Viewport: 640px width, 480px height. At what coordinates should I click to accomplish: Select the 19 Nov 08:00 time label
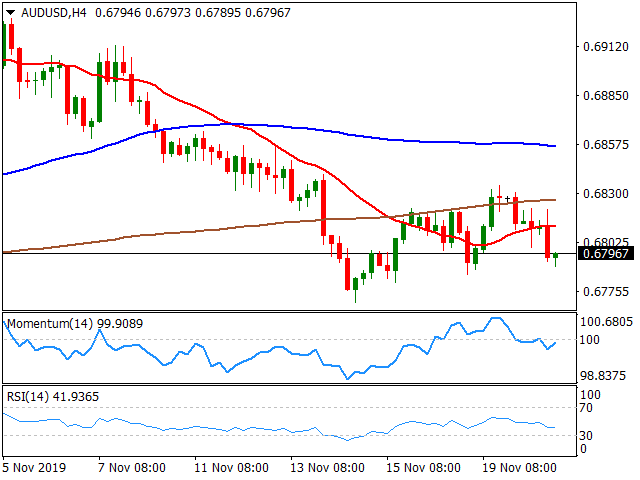519,467
